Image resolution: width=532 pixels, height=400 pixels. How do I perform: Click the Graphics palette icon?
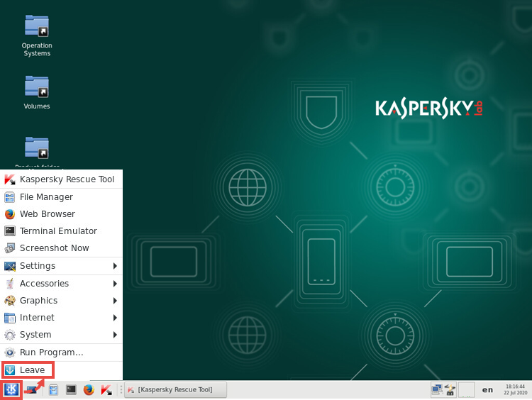9,301
